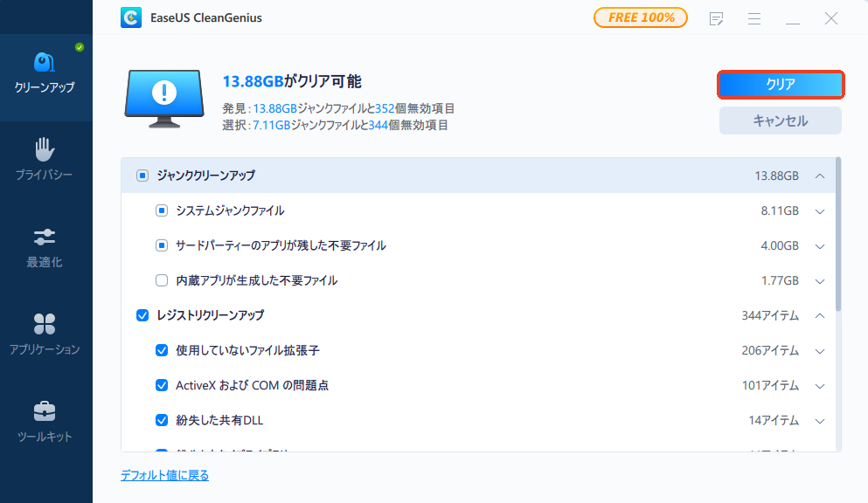Open the プライバシー hand icon
Screen dimensions: 868x503
[45, 150]
